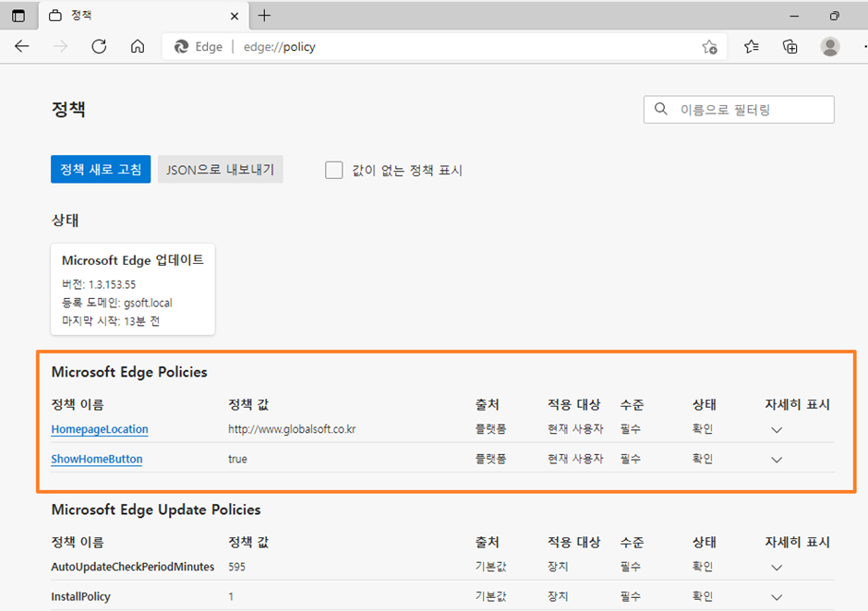Click the forward navigation arrow

[60, 46]
